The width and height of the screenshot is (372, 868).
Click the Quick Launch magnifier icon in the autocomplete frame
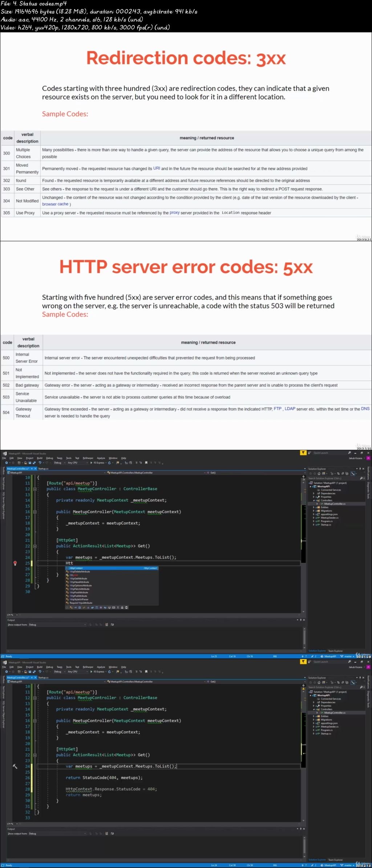(x=349, y=453)
